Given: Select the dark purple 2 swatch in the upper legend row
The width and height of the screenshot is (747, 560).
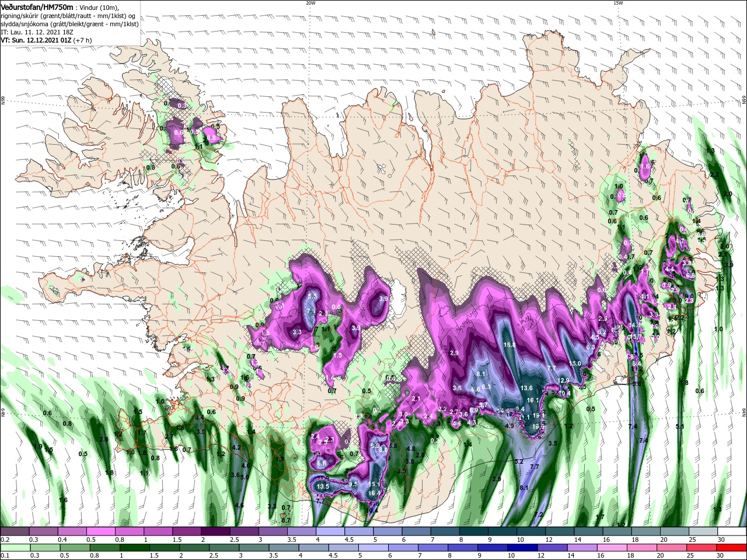Looking at the screenshot, I should [x=215, y=531].
